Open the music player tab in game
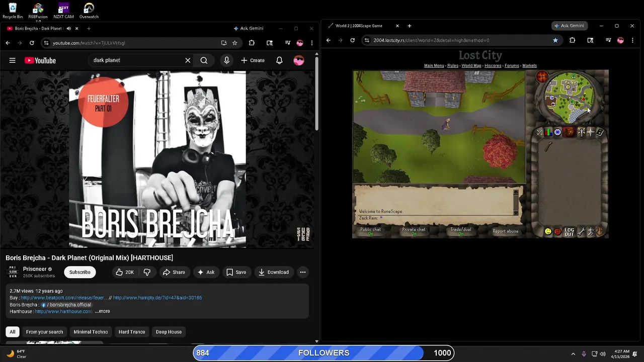The width and height of the screenshot is (644, 362). [x=600, y=232]
